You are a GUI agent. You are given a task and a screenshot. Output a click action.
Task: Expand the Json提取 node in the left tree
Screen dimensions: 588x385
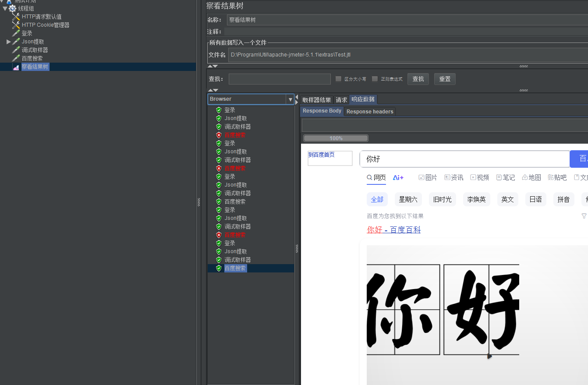pyautogui.click(x=8, y=41)
